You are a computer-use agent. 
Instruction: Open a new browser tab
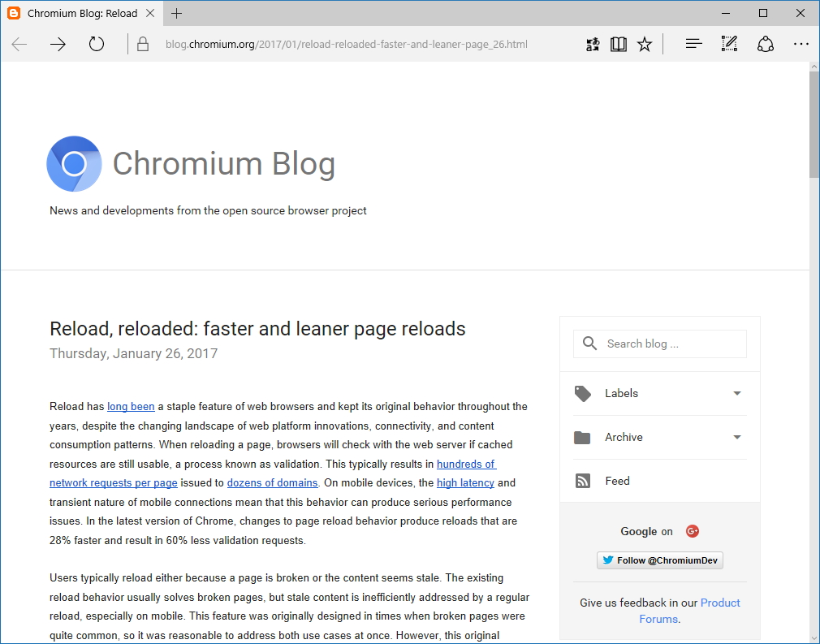177,13
